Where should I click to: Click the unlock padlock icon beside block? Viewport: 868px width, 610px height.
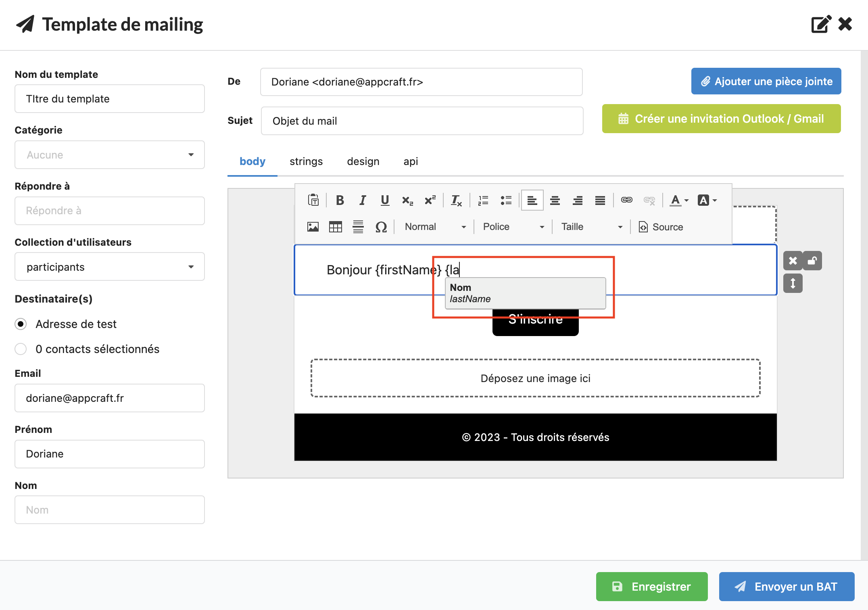tap(812, 261)
